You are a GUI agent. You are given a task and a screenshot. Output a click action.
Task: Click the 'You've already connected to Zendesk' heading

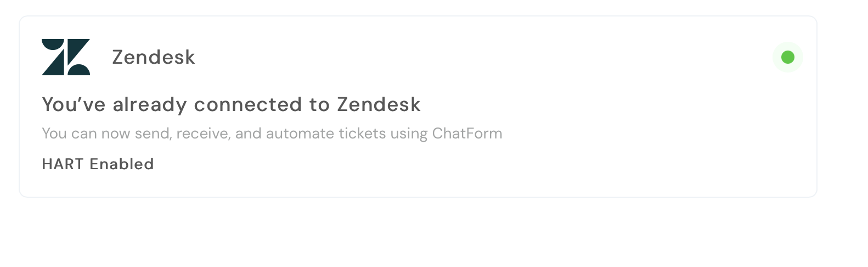tap(231, 104)
